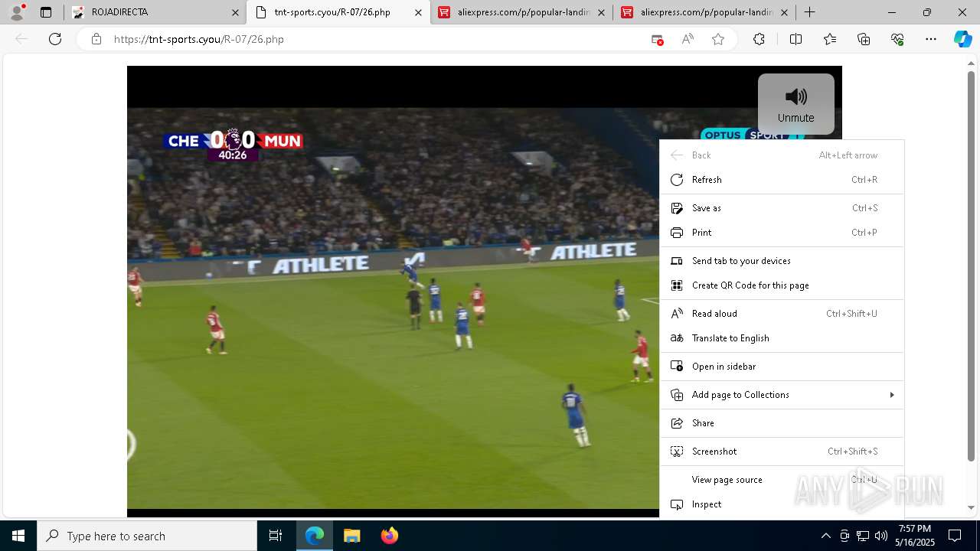
Task: Open the Collections toolbar icon
Action: (864, 39)
